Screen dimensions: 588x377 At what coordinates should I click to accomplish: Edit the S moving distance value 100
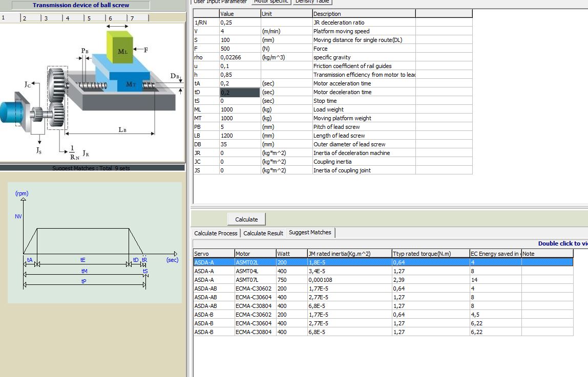pyautogui.click(x=240, y=40)
